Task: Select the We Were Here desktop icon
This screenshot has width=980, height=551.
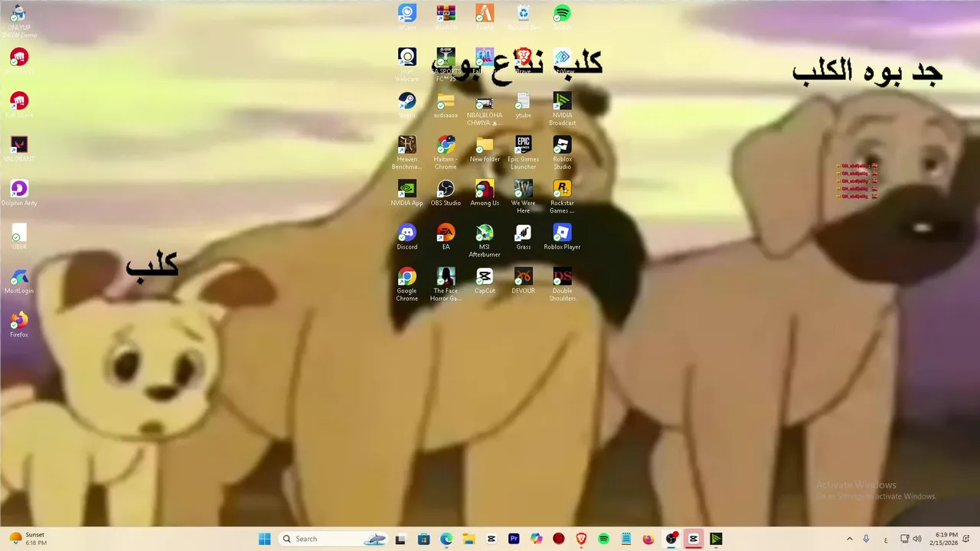Action: pyautogui.click(x=524, y=197)
